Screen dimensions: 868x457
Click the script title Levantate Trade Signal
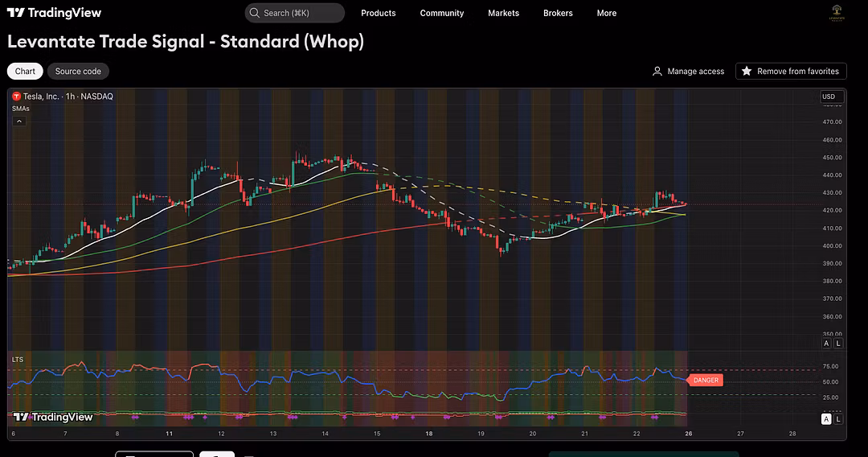click(x=186, y=42)
